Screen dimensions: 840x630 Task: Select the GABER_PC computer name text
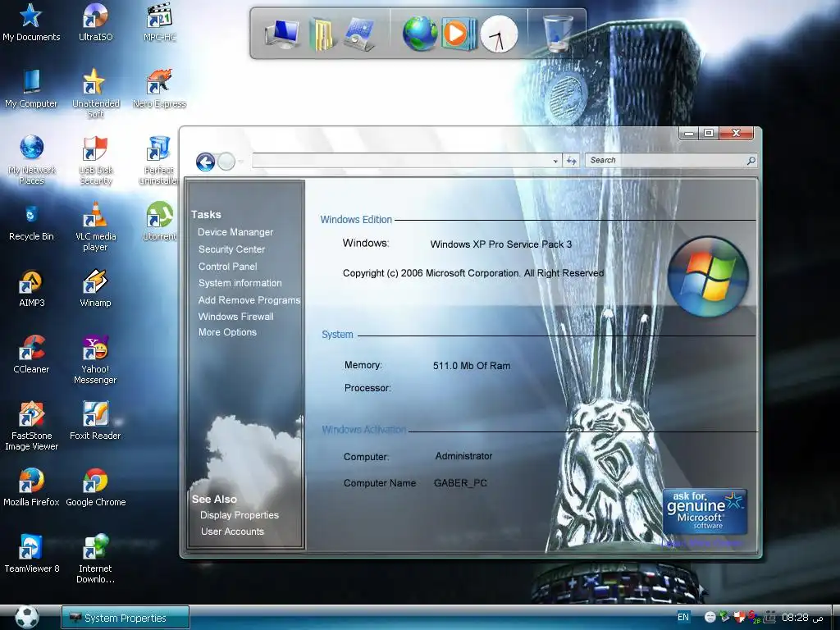pos(460,483)
